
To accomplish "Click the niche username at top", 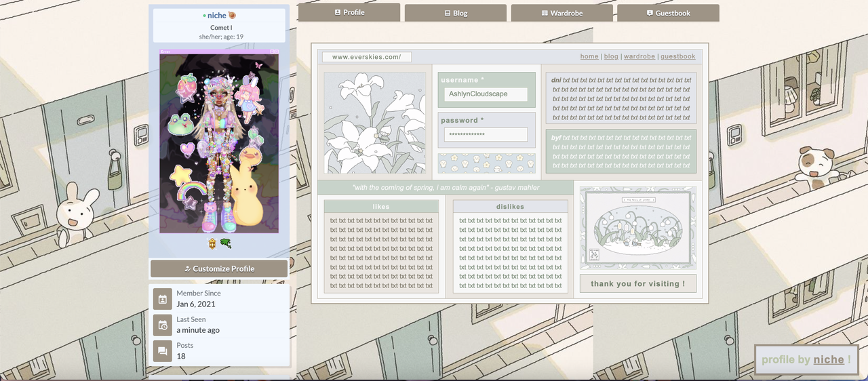I will tap(217, 16).
